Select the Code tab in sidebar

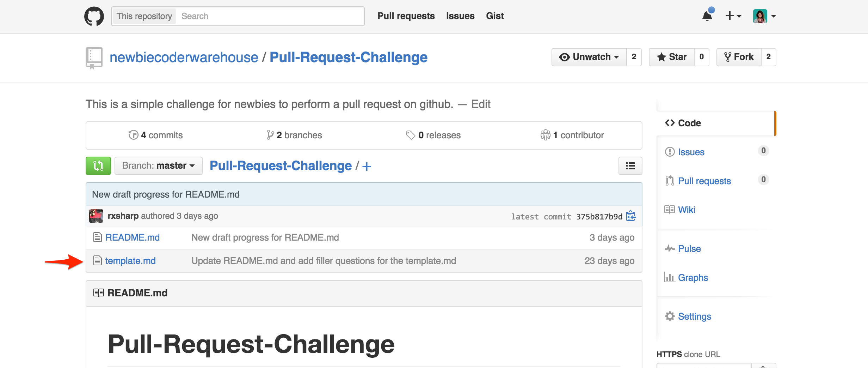click(x=689, y=123)
